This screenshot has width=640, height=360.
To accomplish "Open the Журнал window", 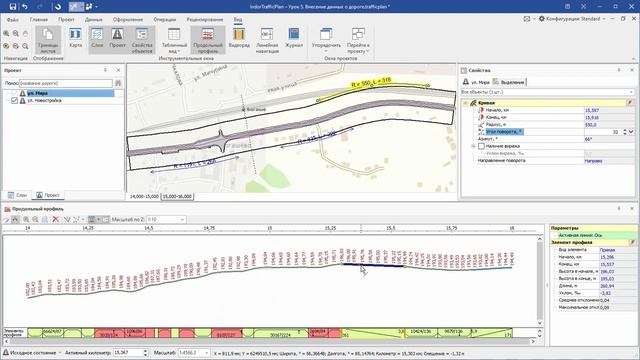I will [294, 38].
